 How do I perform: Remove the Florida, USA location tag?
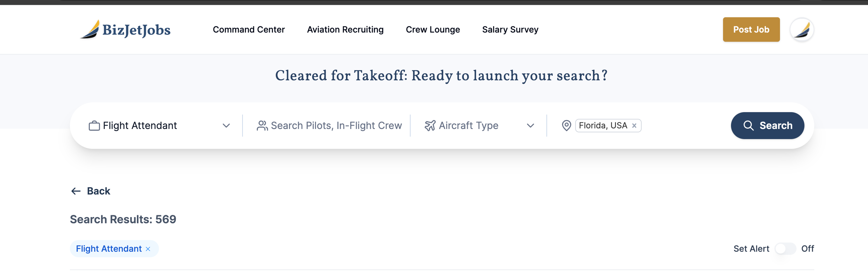coord(634,126)
